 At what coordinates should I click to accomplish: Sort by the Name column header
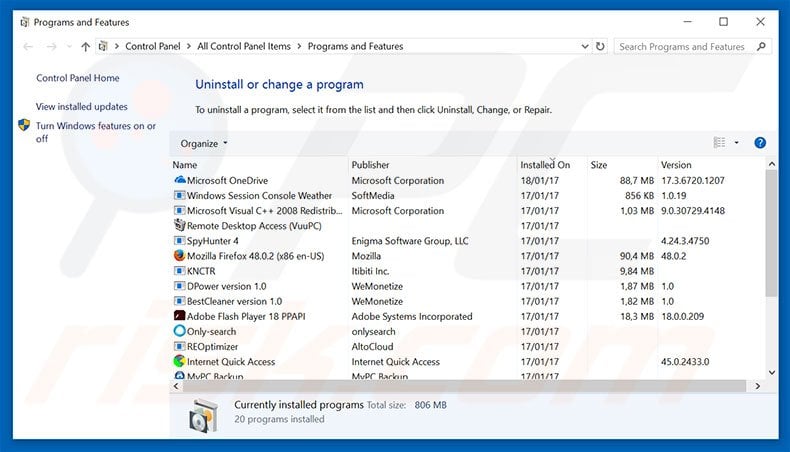185,165
